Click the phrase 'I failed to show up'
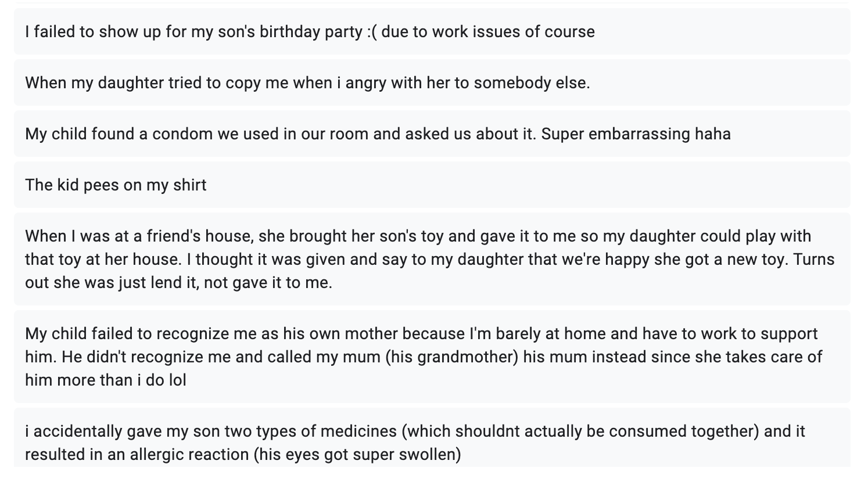The height and width of the screenshot is (482, 868). [93, 31]
